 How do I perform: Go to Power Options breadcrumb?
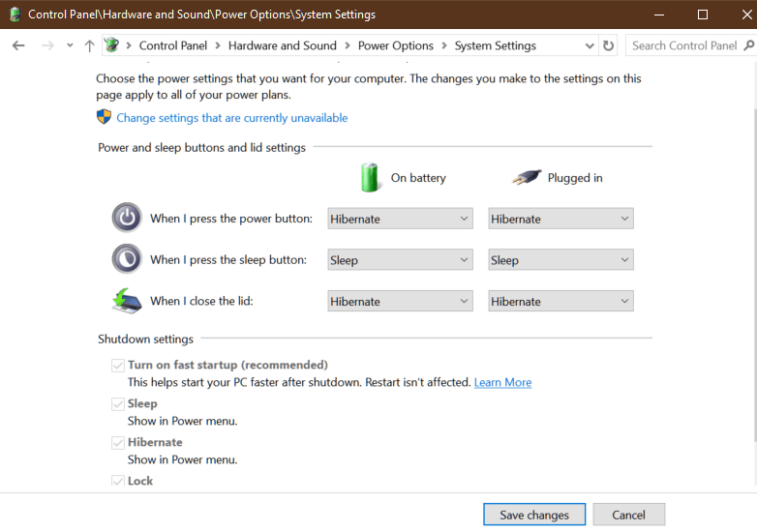(x=395, y=45)
